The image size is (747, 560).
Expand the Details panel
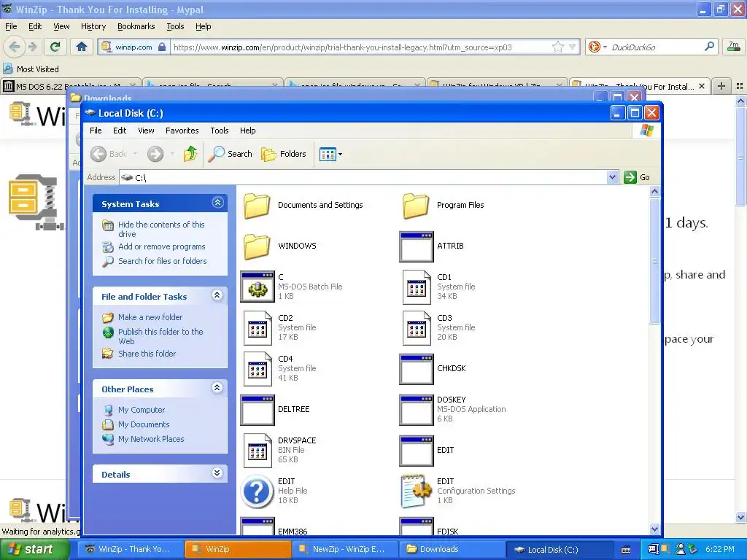(x=217, y=472)
